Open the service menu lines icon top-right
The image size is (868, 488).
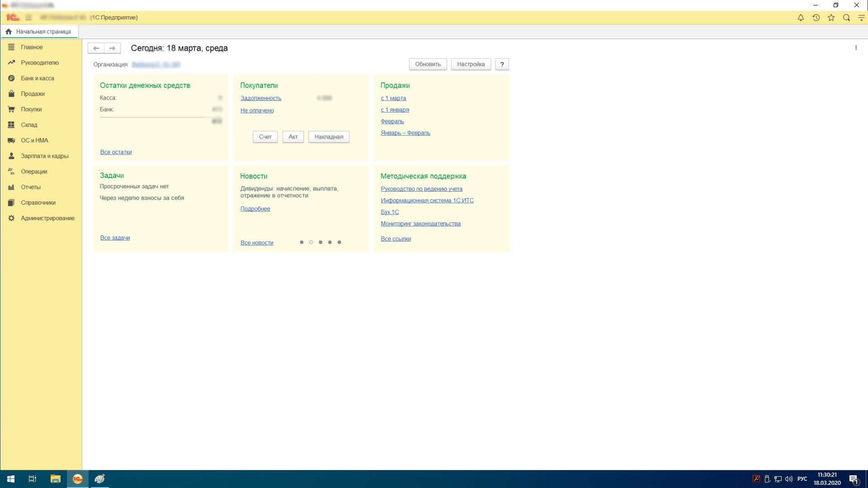tap(861, 18)
